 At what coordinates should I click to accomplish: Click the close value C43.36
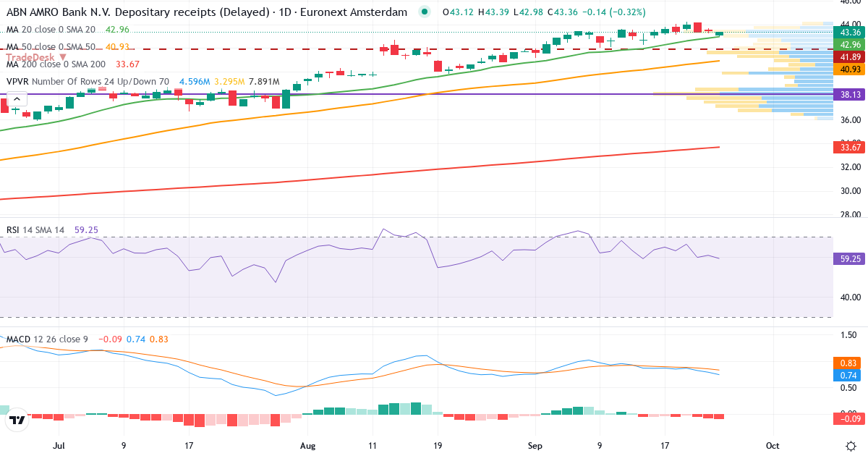pyautogui.click(x=562, y=12)
